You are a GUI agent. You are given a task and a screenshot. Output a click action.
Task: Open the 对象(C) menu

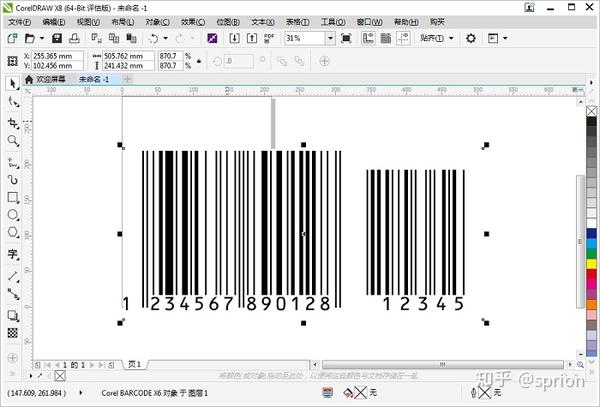click(x=158, y=22)
